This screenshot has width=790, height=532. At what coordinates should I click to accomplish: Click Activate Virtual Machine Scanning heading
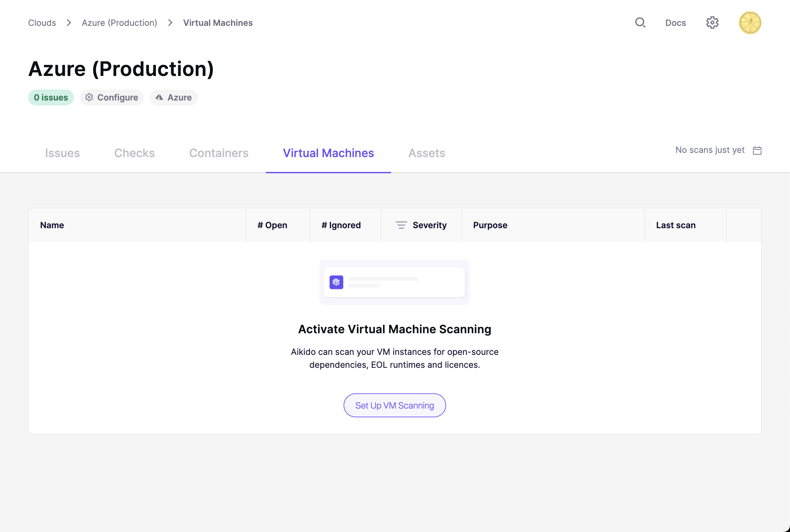pos(394,329)
